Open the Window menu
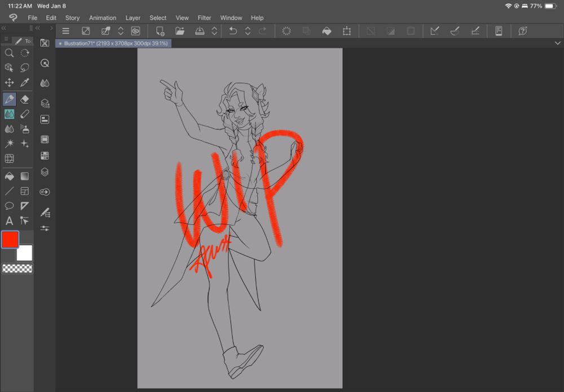This screenshot has width=564, height=392. click(x=231, y=17)
